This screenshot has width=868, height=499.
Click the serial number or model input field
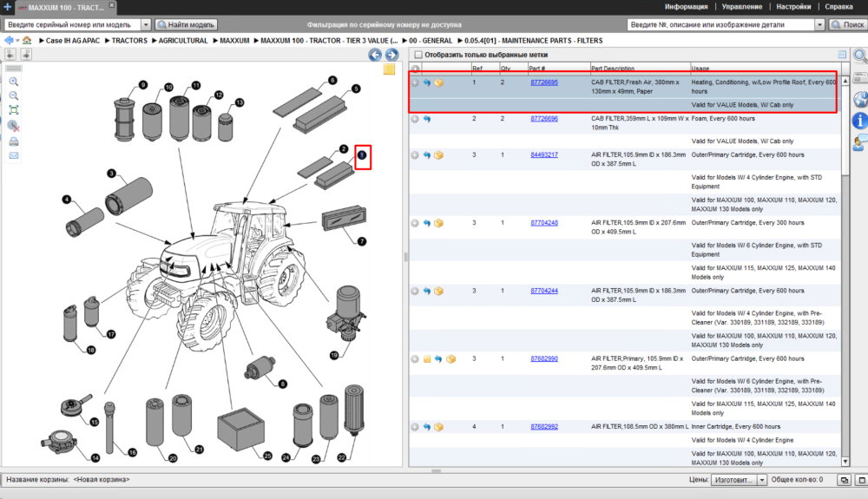(73, 25)
